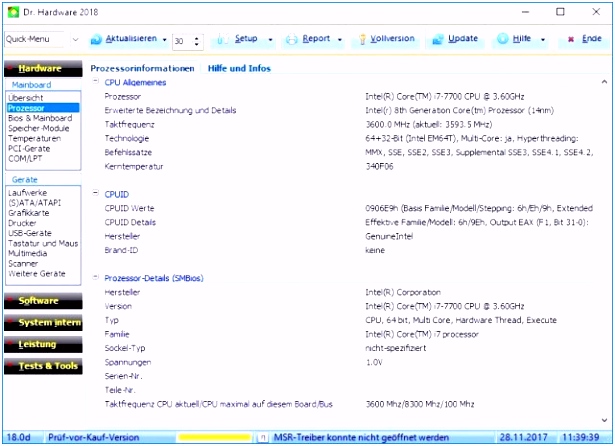Screen dimensions: 615x446
Task: Click the Dr. Hardware title bar icon
Action: click(x=13, y=12)
